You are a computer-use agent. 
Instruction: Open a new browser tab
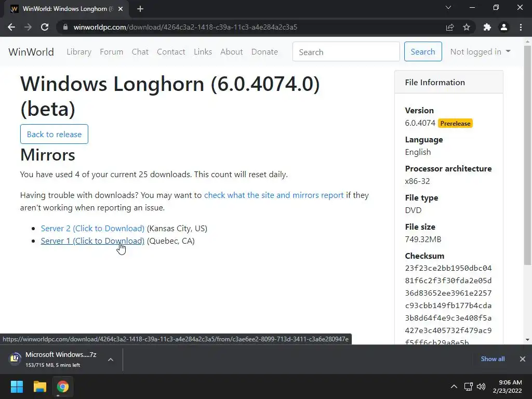(x=140, y=9)
